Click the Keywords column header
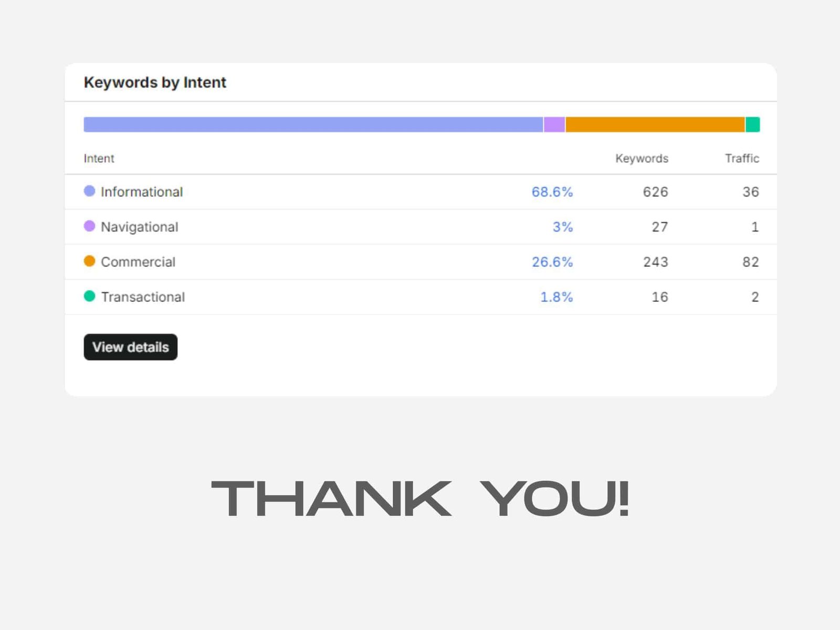The height and width of the screenshot is (630, 840). (x=642, y=159)
